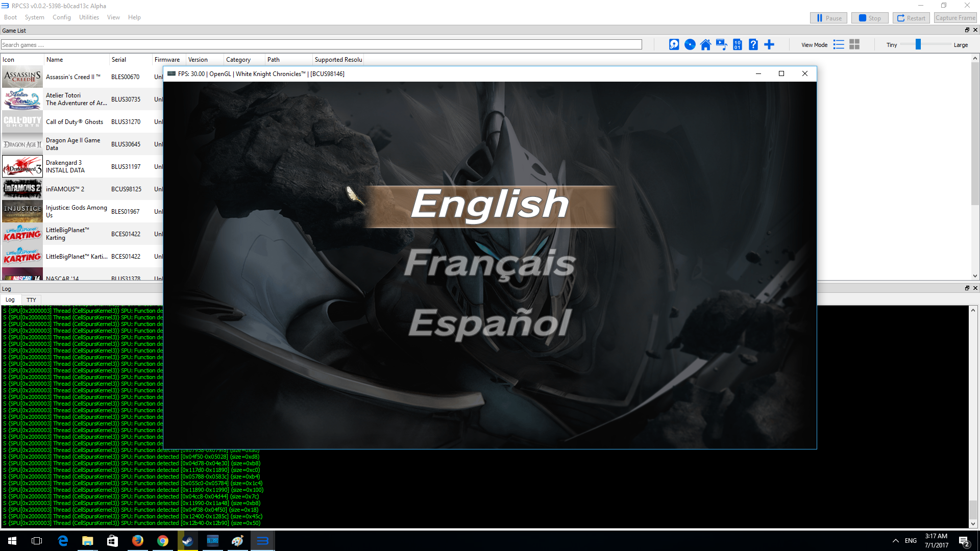Switch to grid view mode
The width and height of the screenshot is (980, 551).
pyautogui.click(x=854, y=45)
